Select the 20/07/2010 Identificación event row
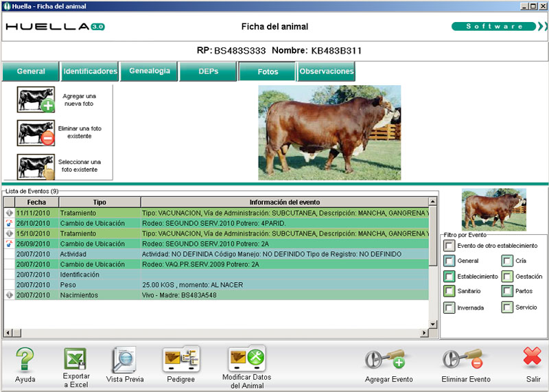This screenshot has height=392, width=549. tap(216, 275)
